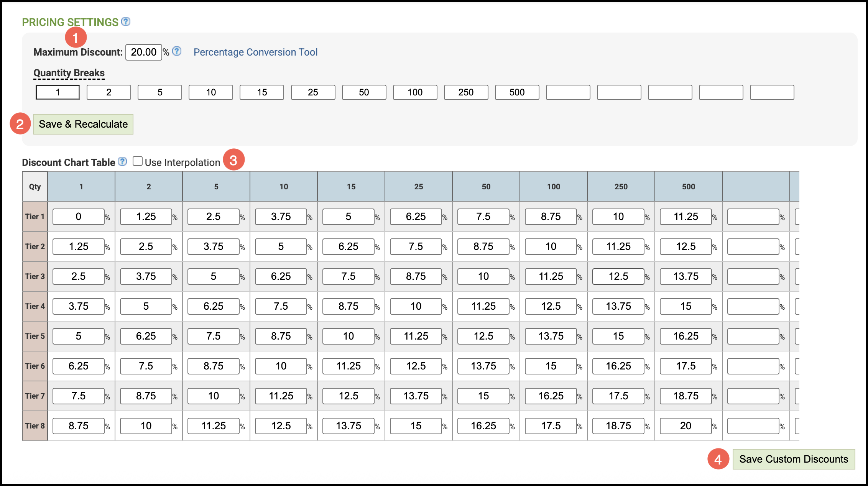Open the Percentage Conversion Tool link

255,52
